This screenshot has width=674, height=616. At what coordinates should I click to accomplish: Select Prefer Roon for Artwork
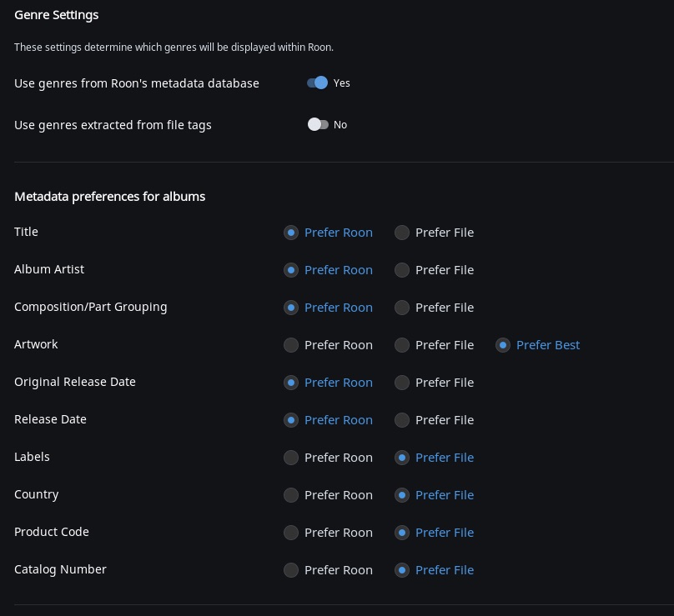coord(291,345)
